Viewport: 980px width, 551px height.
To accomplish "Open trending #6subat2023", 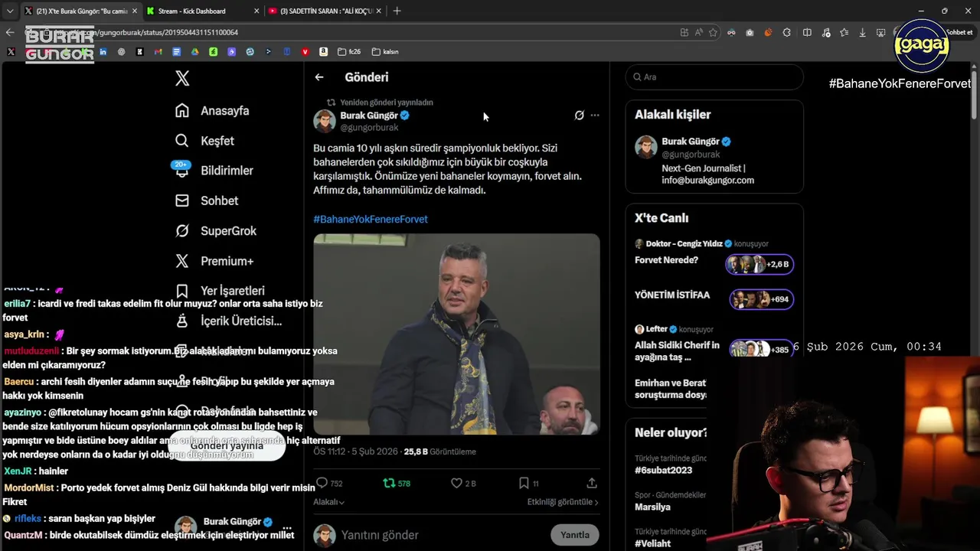I will 663,470.
